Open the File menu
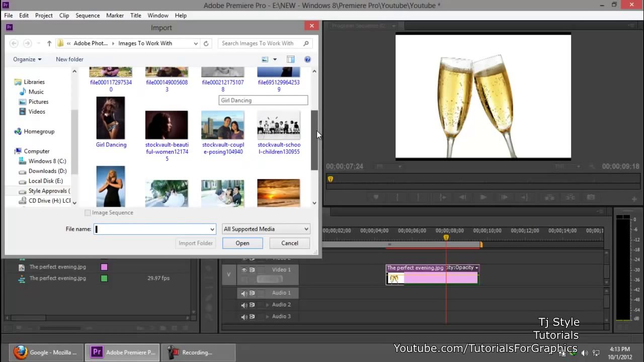This screenshot has width=644, height=362. 9,16
